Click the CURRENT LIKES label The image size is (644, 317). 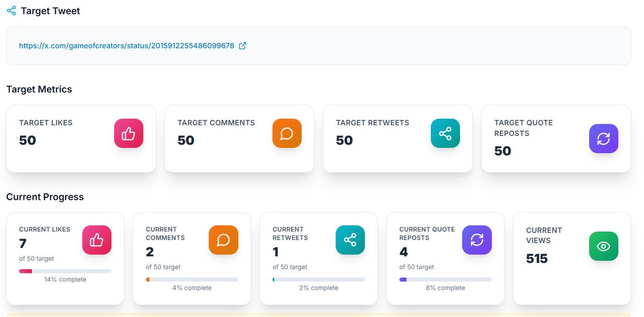pyautogui.click(x=45, y=229)
